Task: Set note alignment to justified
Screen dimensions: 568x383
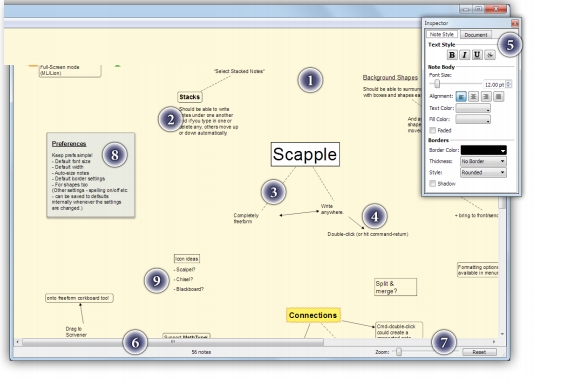Action: tap(498, 97)
